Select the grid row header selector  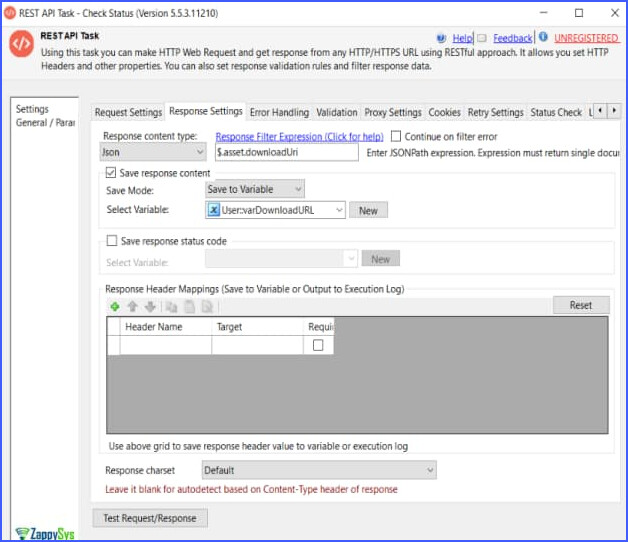(113, 345)
